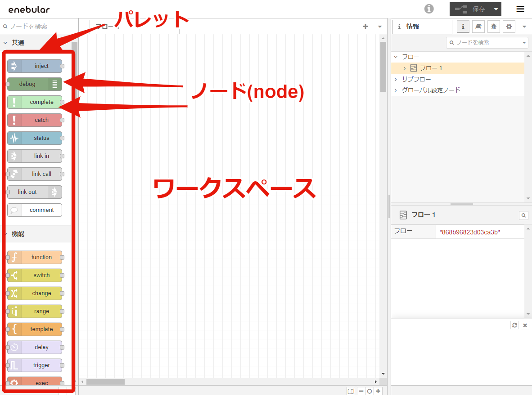Select the link out node
The image size is (532, 395).
[x=35, y=192]
